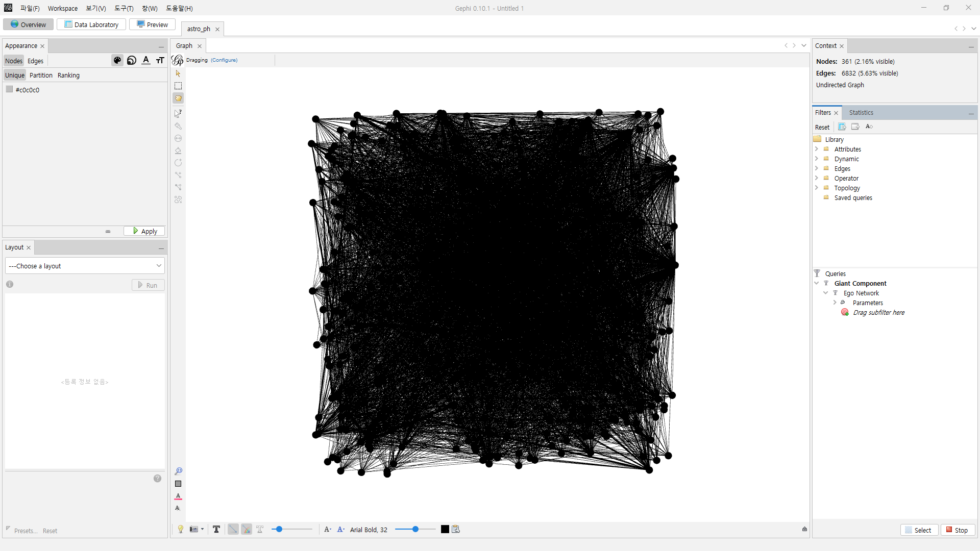The height and width of the screenshot is (551, 980).
Task: Click the Apply button in Appearance
Action: pos(144,231)
